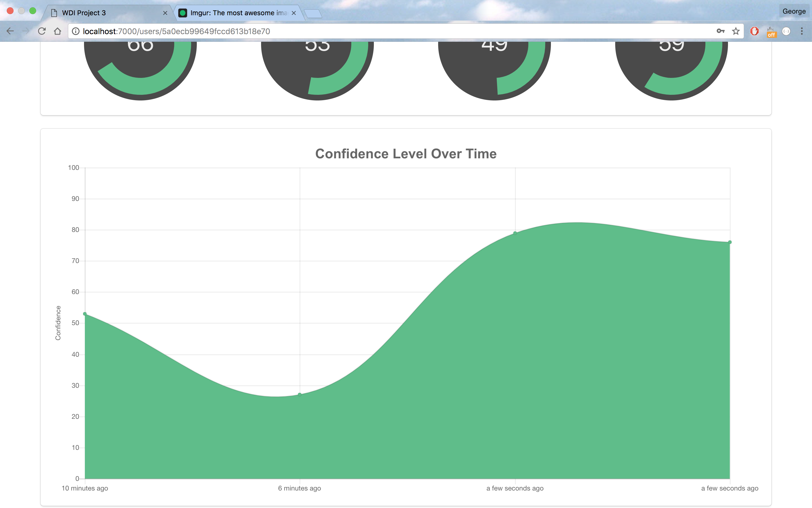Select the data point at 6 minutes ago
This screenshot has height=508, width=812.
[x=300, y=395]
